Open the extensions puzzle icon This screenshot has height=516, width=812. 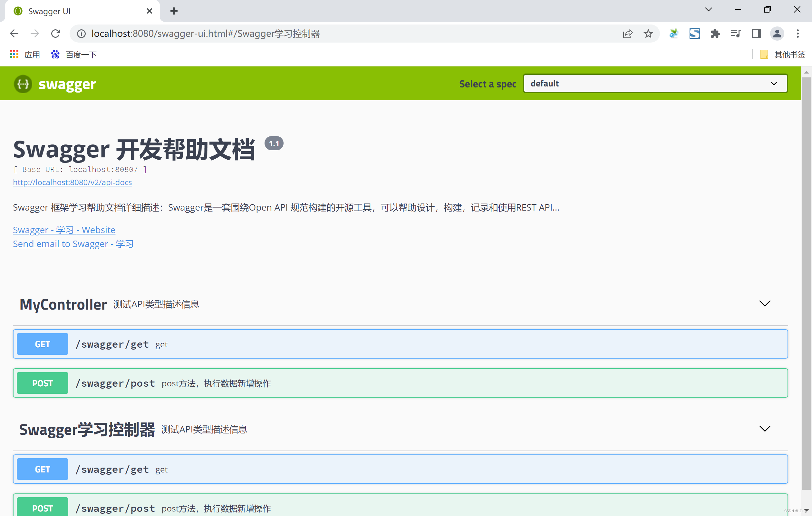pos(715,34)
